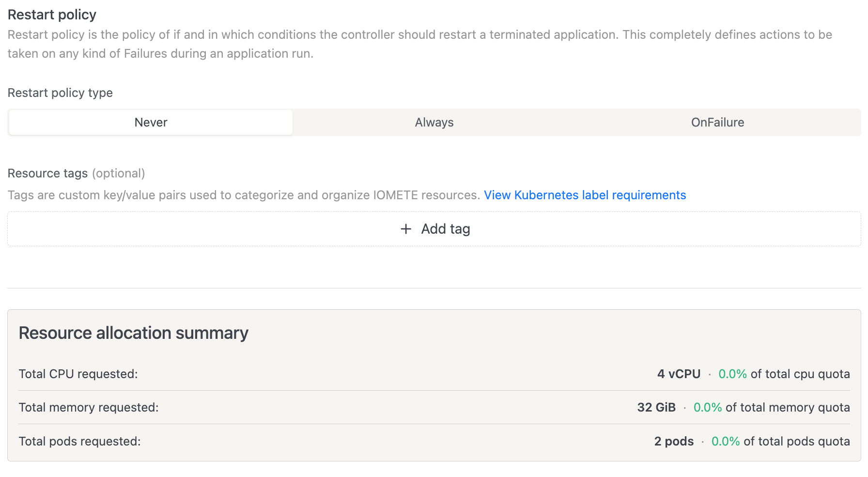Click the Total memory requested label
The width and height of the screenshot is (868, 477).
tap(89, 407)
